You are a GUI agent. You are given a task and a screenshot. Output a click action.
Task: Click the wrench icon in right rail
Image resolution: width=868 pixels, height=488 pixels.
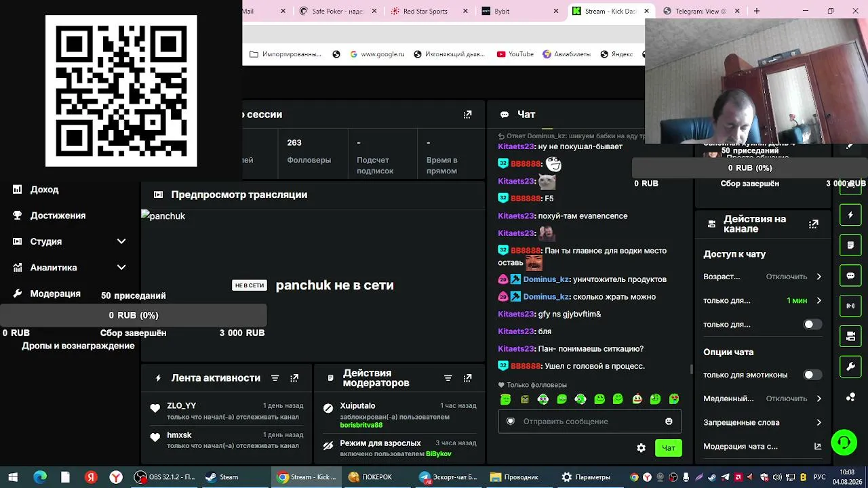pyautogui.click(x=850, y=367)
